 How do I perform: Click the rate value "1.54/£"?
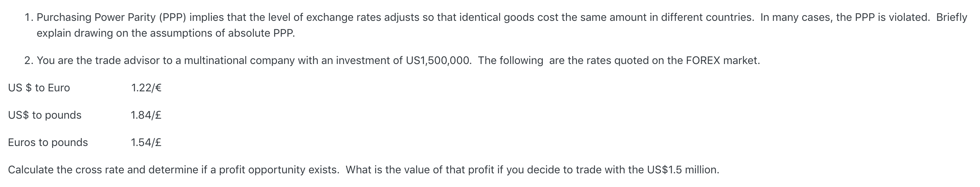(x=146, y=142)
